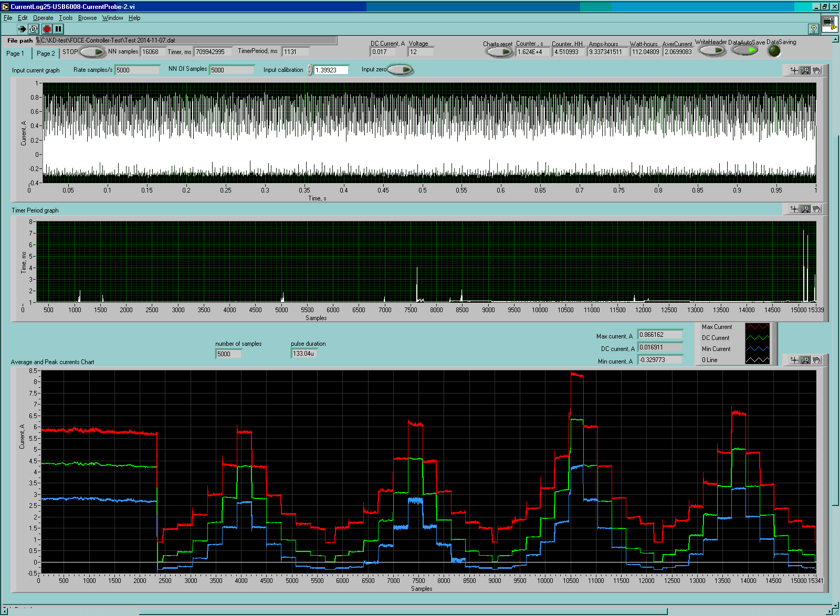The height and width of the screenshot is (616, 840).
Task: Click Input calibration increment/decrement arrows
Action: [310, 70]
